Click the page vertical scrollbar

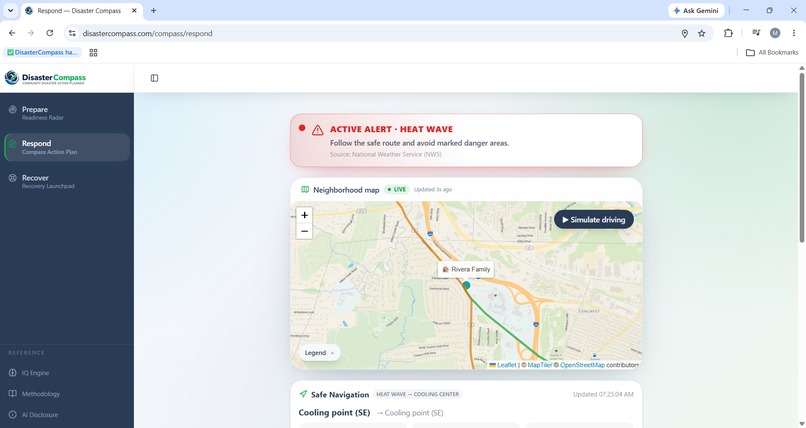click(801, 157)
